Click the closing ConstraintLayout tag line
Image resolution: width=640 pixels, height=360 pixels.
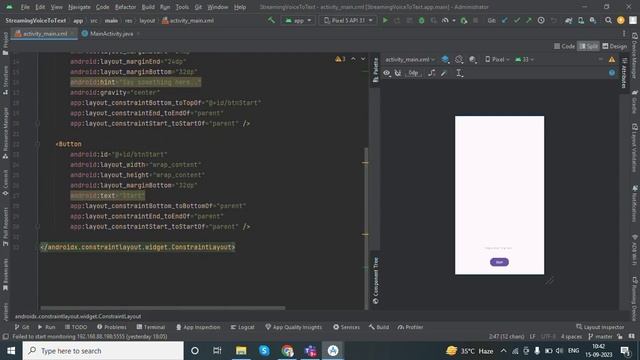click(x=138, y=247)
